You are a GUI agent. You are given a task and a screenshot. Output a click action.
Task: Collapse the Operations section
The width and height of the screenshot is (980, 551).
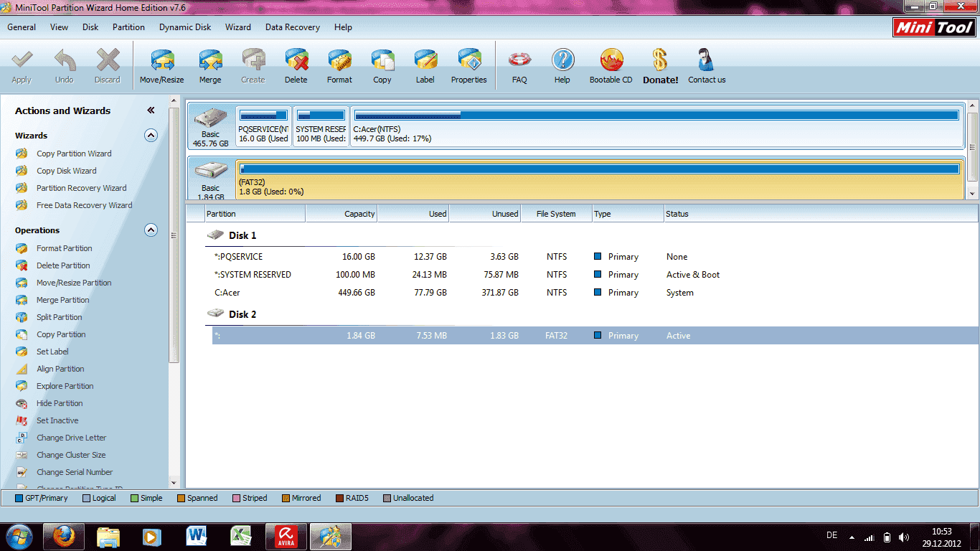pos(151,230)
